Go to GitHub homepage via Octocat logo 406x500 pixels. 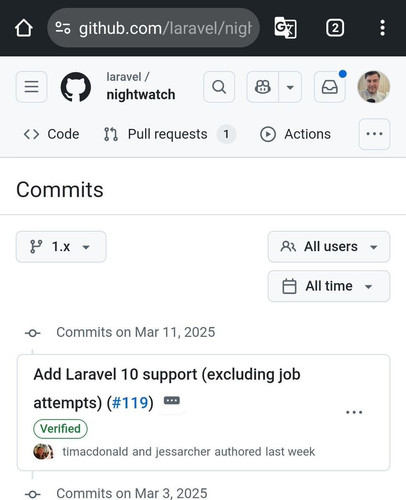76,87
